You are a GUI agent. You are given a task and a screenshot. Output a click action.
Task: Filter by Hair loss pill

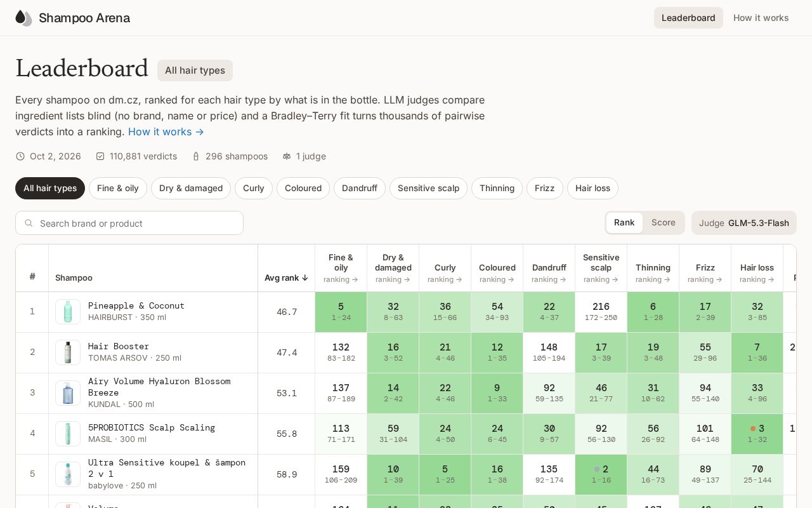click(x=593, y=188)
